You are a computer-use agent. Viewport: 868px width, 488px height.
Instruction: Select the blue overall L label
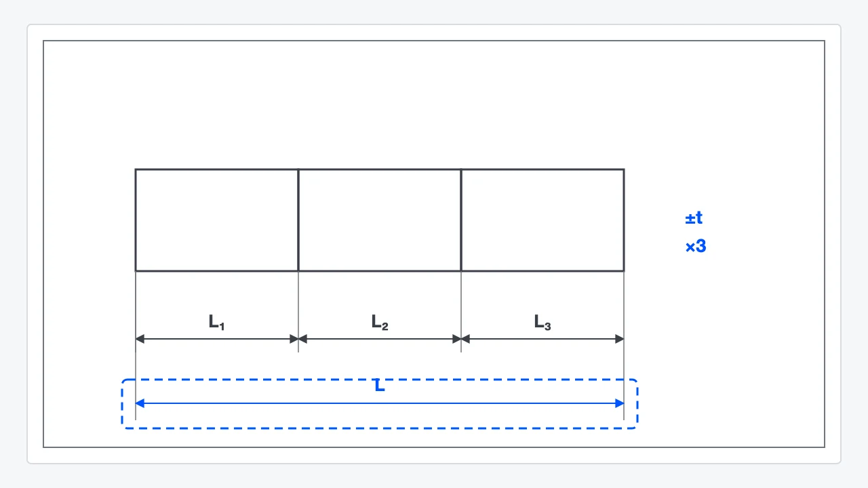(x=380, y=386)
